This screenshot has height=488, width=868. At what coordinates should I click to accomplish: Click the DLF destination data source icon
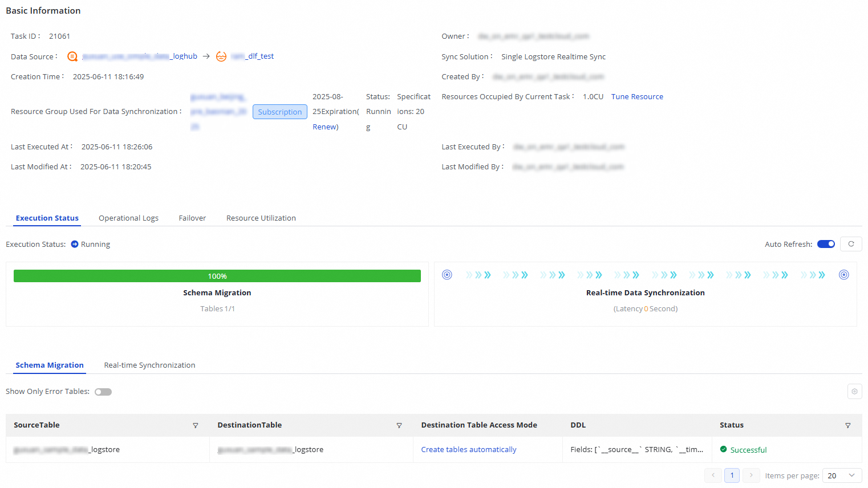point(221,56)
